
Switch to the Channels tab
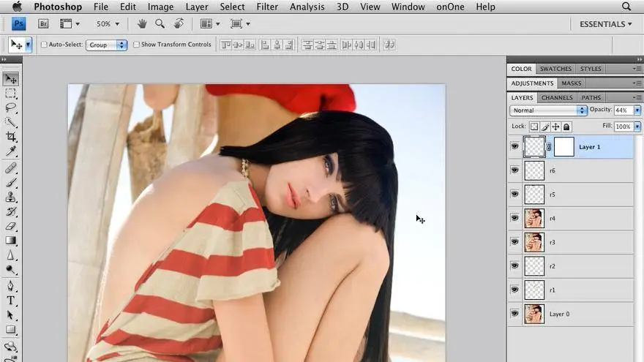point(557,97)
